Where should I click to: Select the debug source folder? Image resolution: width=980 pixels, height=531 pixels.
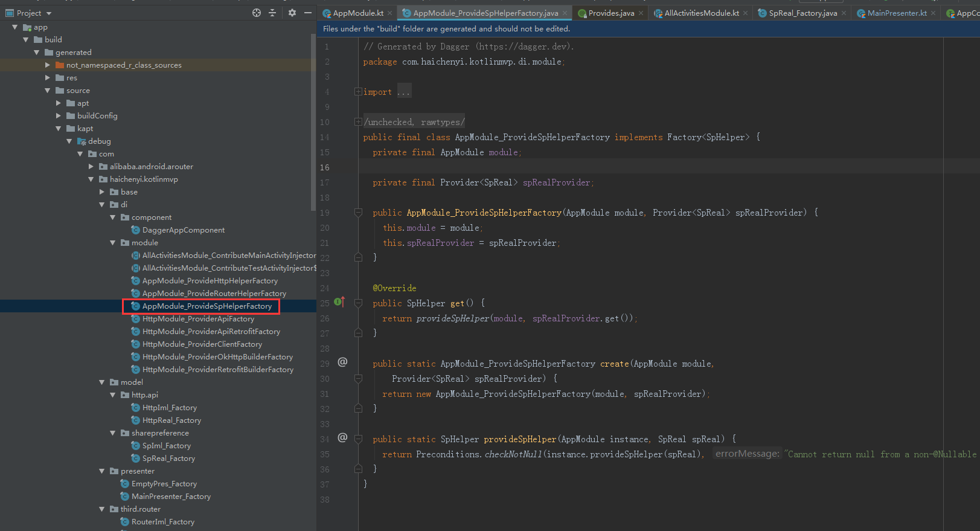pyautogui.click(x=99, y=141)
